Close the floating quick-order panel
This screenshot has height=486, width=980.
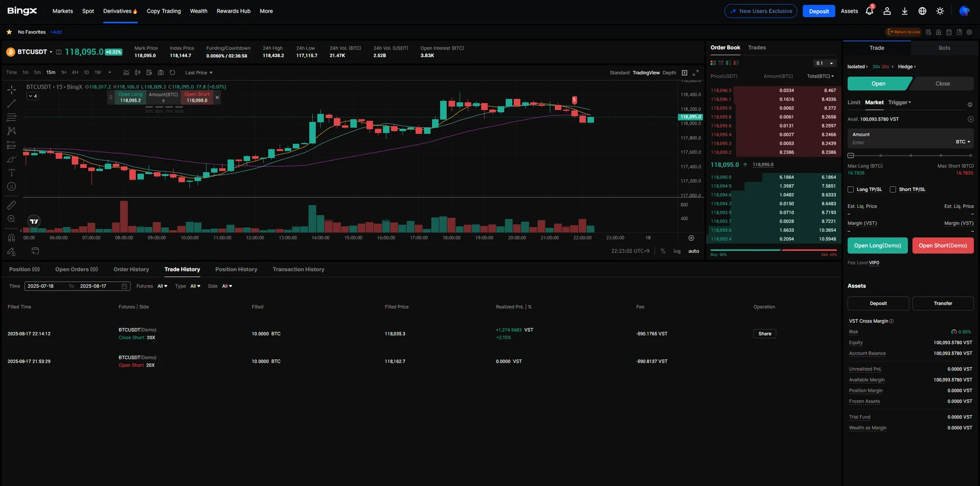click(x=217, y=98)
